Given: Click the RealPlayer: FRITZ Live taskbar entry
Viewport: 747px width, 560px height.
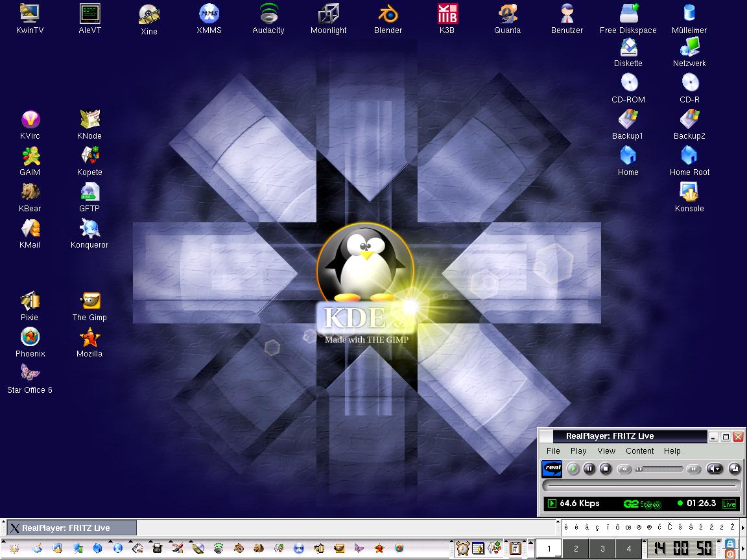Looking at the screenshot, I should [72, 528].
